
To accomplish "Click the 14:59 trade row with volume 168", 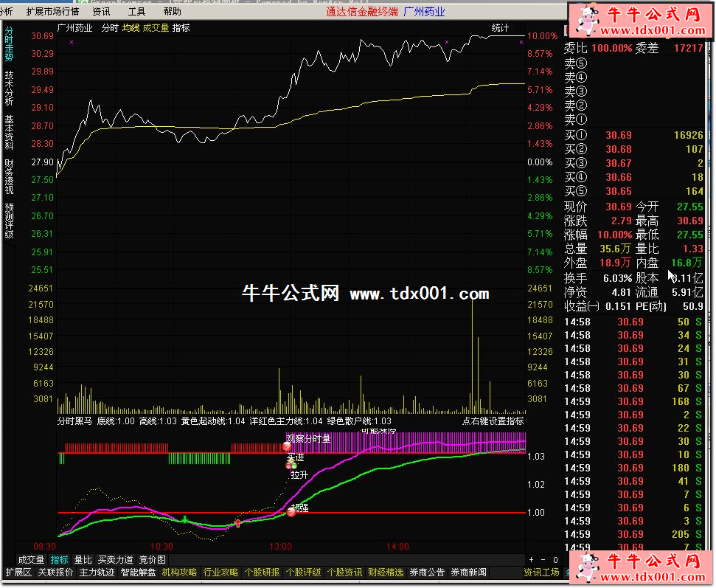I will (x=634, y=402).
